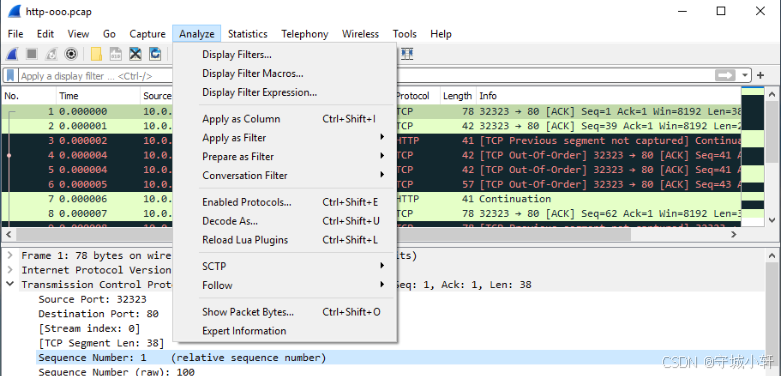781x376 pixels.
Task: Click the Apply filter arrow button
Action: 726,76
